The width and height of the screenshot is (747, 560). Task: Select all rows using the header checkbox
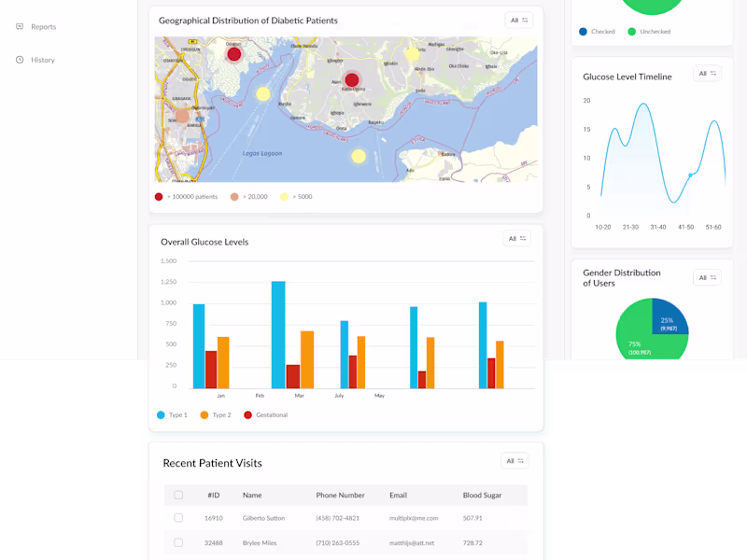click(178, 495)
